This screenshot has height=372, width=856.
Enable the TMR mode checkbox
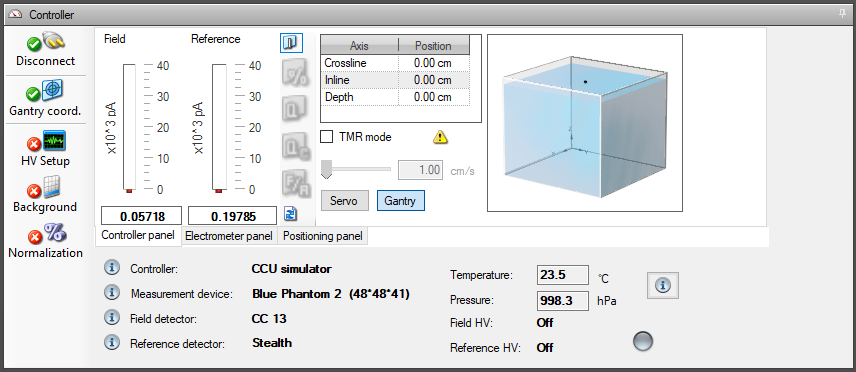tap(326, 137)
